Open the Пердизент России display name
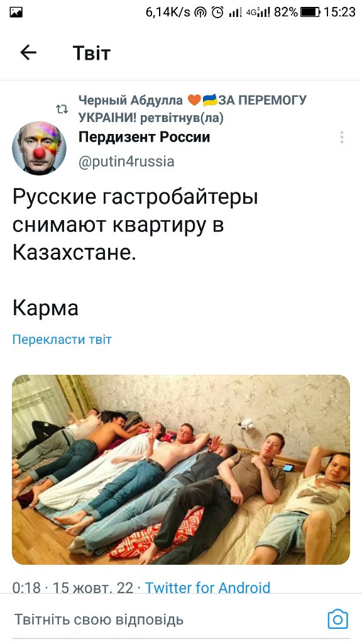Image resolution: width=362 pixels, height=644 pixels. tap(144, 136)
